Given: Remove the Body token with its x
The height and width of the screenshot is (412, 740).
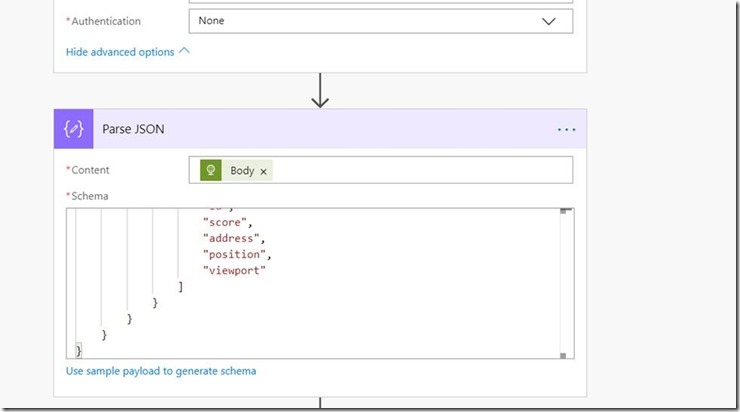Looking at the screenshot, I should [264, 171].
